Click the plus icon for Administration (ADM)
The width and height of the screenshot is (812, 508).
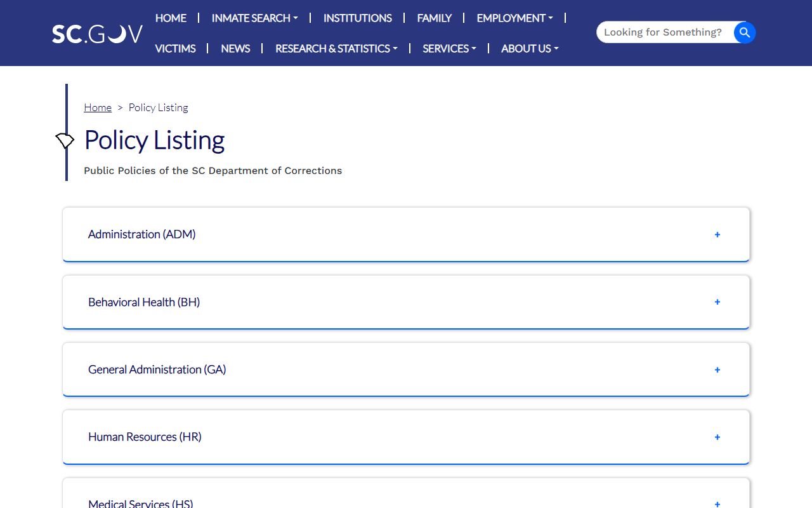coord(717,234)
